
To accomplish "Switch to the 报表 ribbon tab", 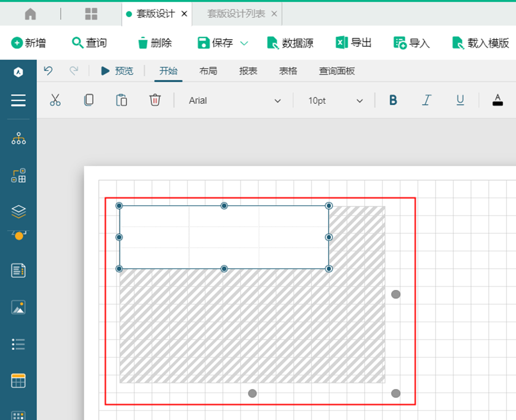I will coord(248,71).
